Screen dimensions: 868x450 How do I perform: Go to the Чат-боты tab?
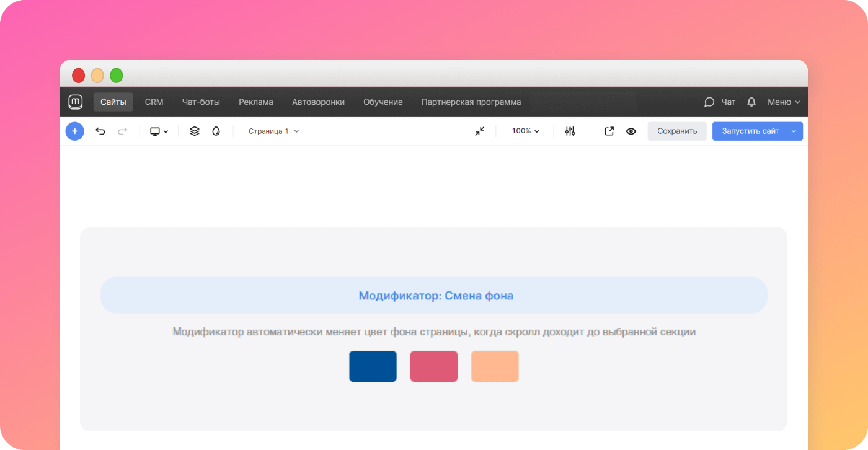click(x=201, y=102)
